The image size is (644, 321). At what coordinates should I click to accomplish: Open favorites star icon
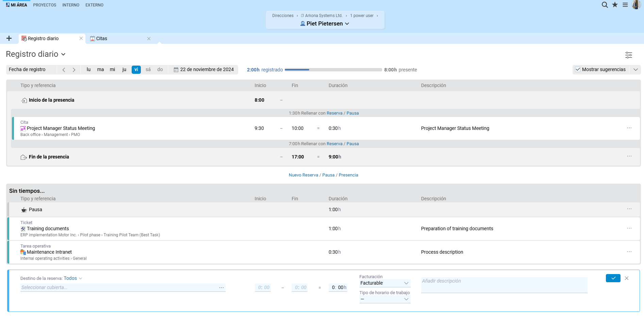615,5
